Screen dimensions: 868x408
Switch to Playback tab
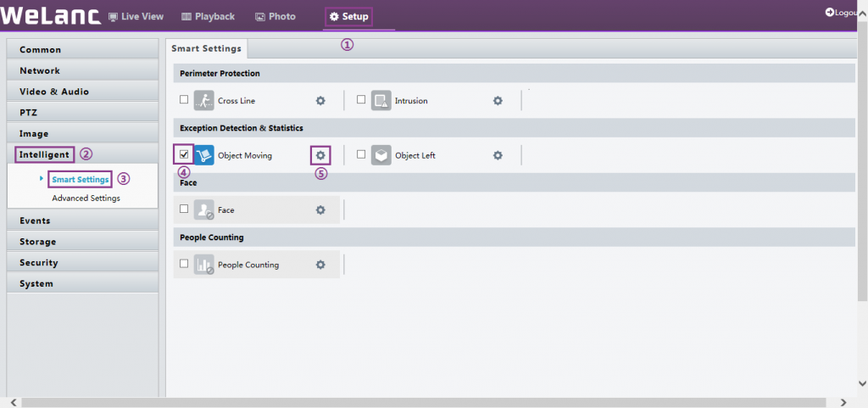(209, 17)
